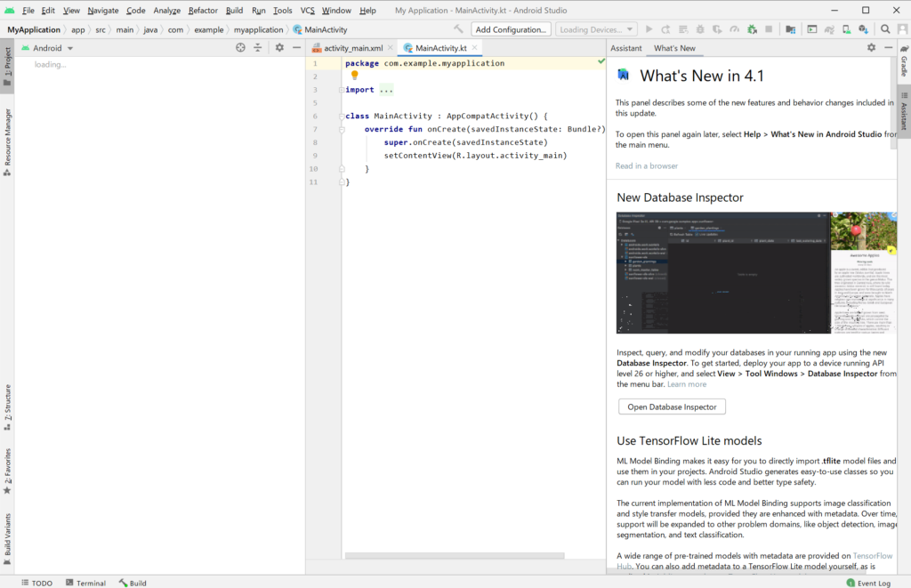Click the Run app play icon
The image size is (911, 588).
(x=649, y=29)
